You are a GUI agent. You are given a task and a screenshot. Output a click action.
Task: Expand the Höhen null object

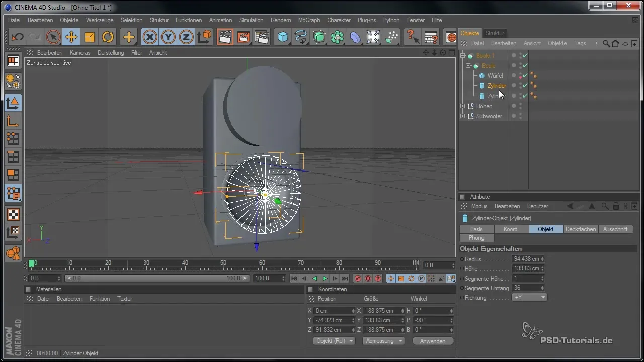click(463, 106)
